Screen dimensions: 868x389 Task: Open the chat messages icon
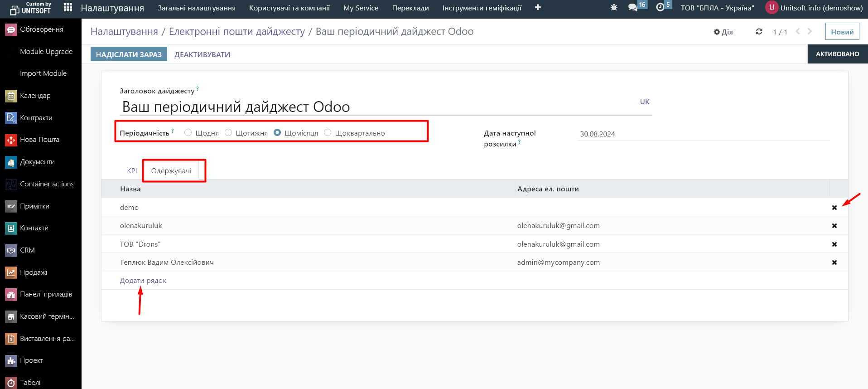point(633,8)
